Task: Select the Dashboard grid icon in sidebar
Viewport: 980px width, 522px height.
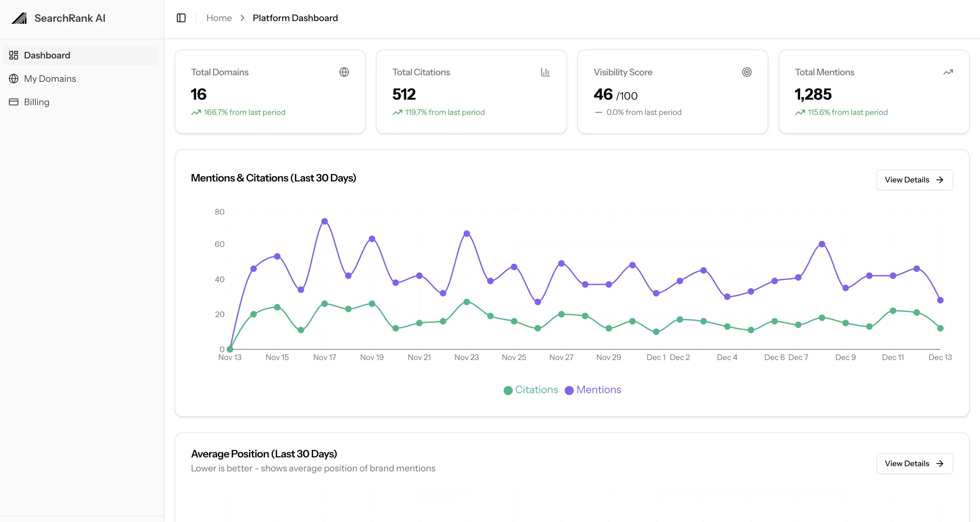Action: [x=14, y=55]
